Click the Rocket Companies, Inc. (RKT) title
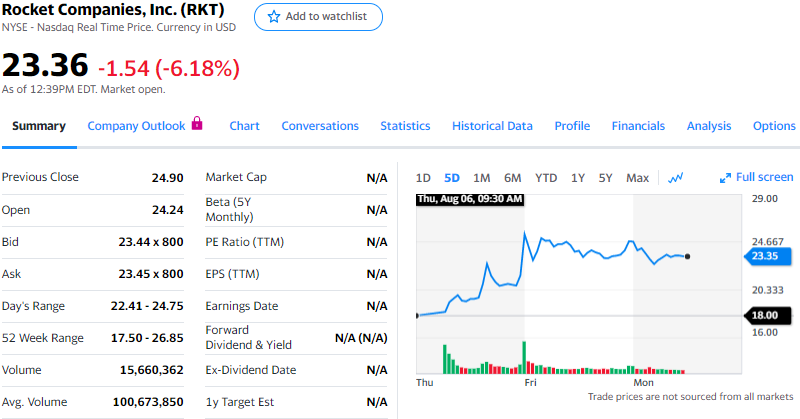800x419 pixels. click(x=113, y=10)
